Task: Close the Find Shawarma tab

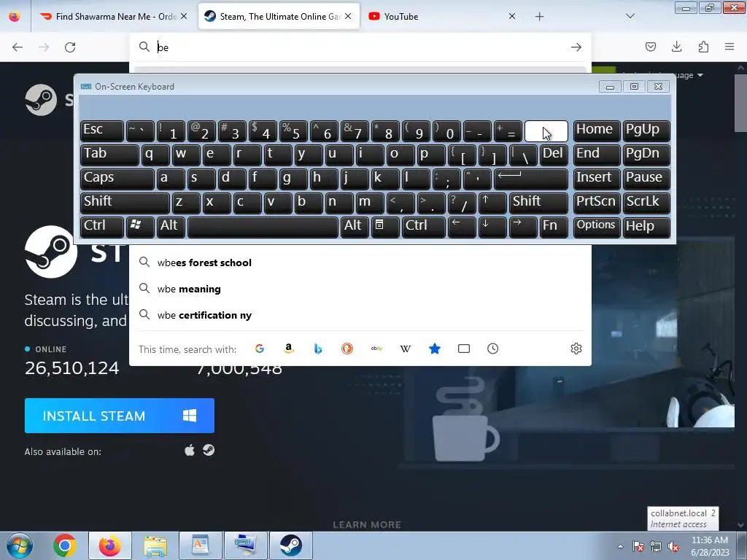Action: coord(184,16)
